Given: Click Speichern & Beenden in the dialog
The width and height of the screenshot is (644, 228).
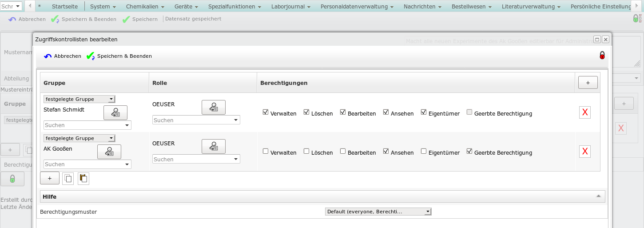Looking at the screenshot, I should (119, 56).
